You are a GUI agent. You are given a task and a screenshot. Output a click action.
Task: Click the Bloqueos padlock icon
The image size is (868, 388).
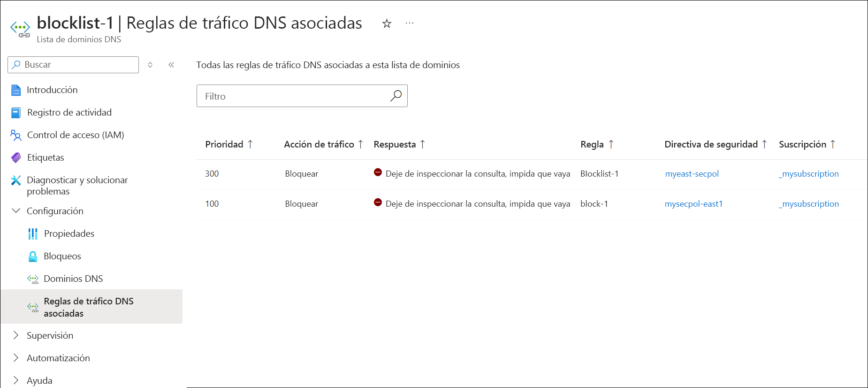click(33, 256)
